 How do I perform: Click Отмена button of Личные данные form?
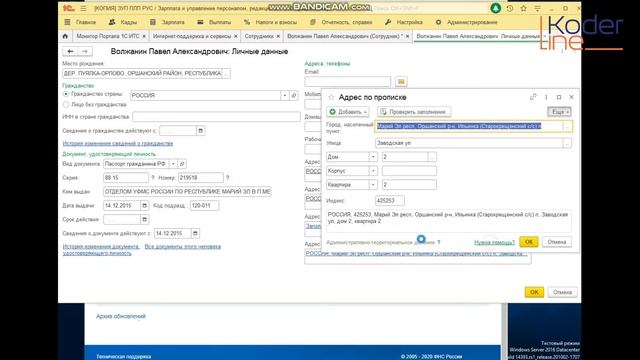pyautogui.click(x=562, y=292)
